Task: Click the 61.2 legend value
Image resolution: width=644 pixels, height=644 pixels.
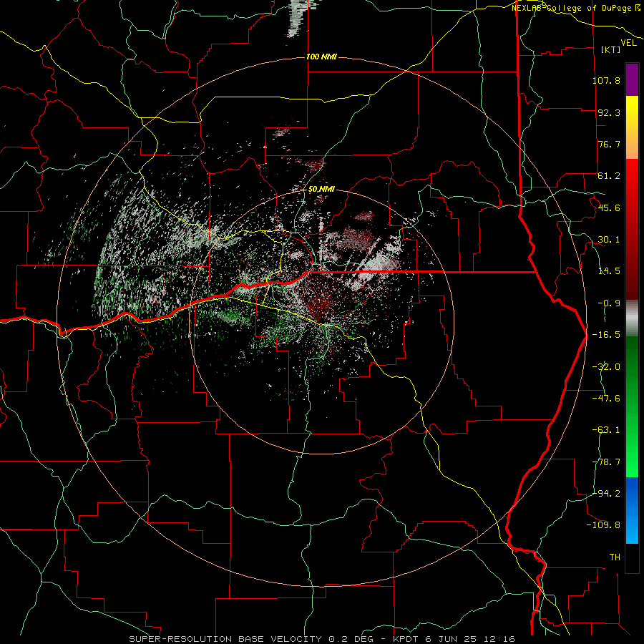Action: (609, 176)
